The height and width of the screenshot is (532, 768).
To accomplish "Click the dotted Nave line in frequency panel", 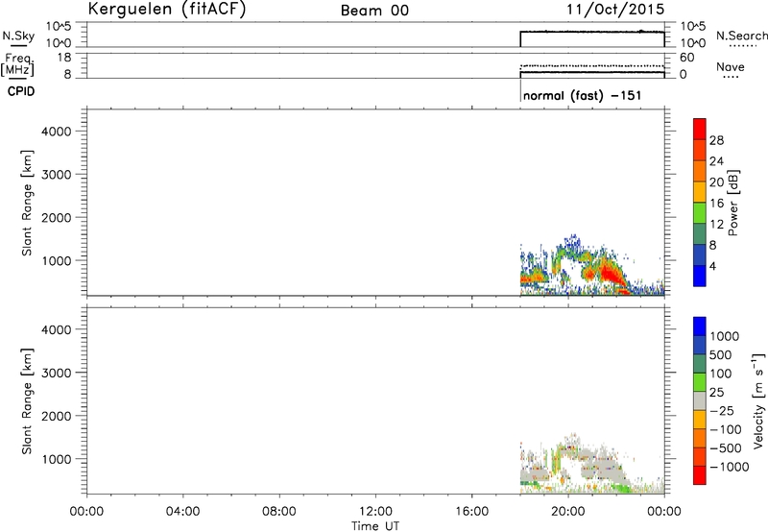I will click(x=591, y=65).
